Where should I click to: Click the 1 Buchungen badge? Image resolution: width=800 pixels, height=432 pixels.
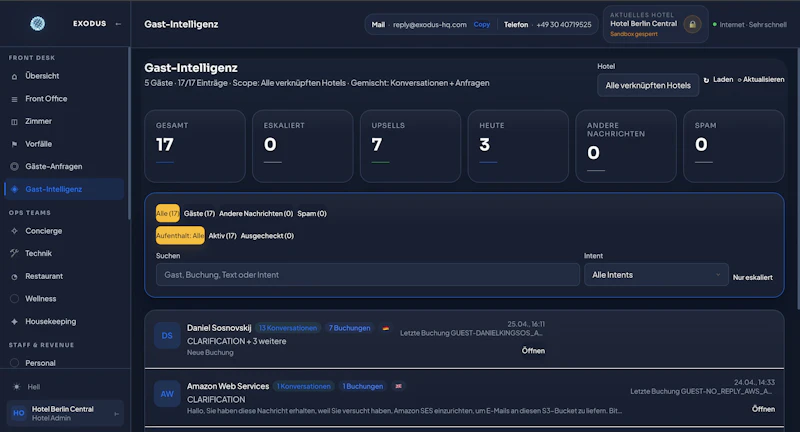pyautogui.click(x=363, y=386)
